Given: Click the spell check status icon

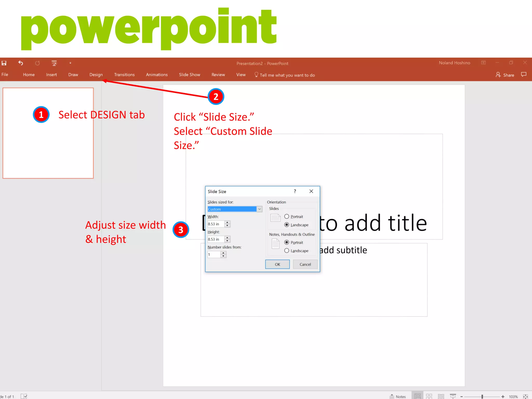Looking at the screenshot, I should tap(24, 396).
